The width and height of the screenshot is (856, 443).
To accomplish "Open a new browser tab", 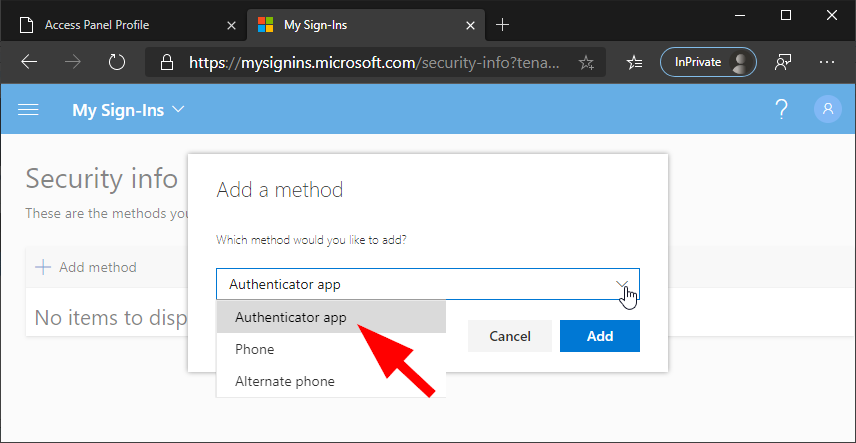I will (503, 24).
